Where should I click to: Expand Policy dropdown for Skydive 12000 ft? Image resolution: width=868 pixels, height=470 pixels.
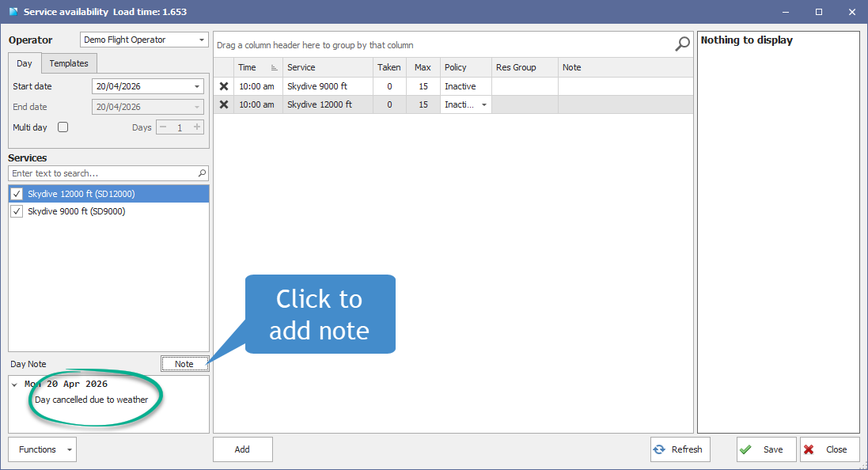(x=483, y=104)
